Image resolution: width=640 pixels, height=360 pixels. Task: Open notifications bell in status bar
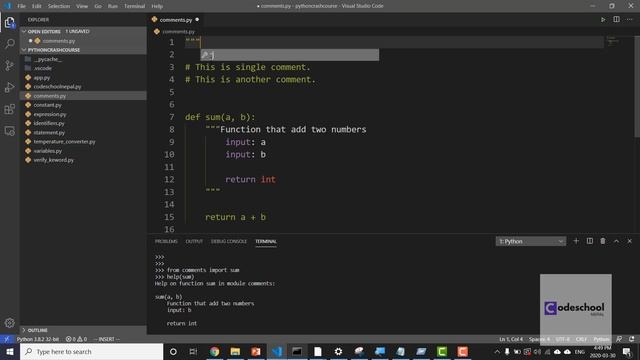[631, 339]
